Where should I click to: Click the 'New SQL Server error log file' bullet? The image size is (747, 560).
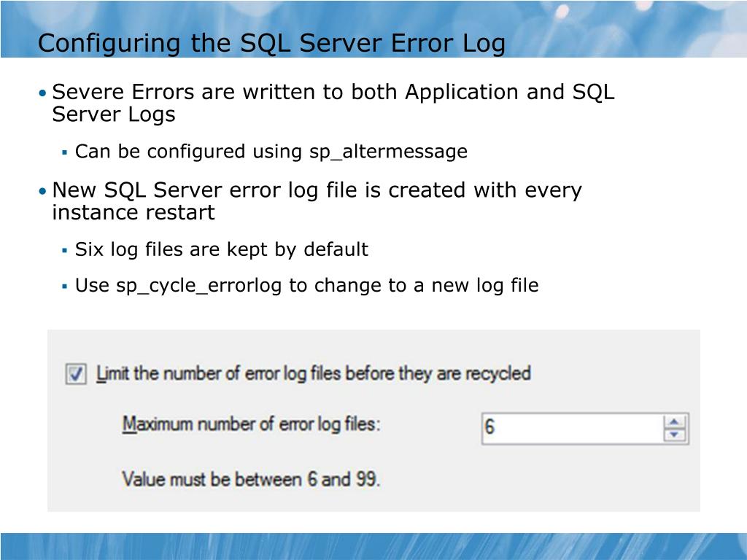(x=317, y=201)
